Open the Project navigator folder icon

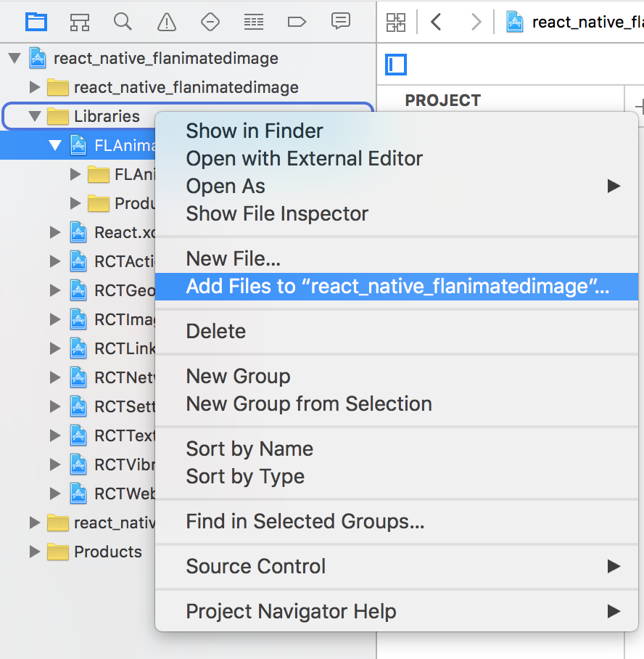click(x=36, y=22)
